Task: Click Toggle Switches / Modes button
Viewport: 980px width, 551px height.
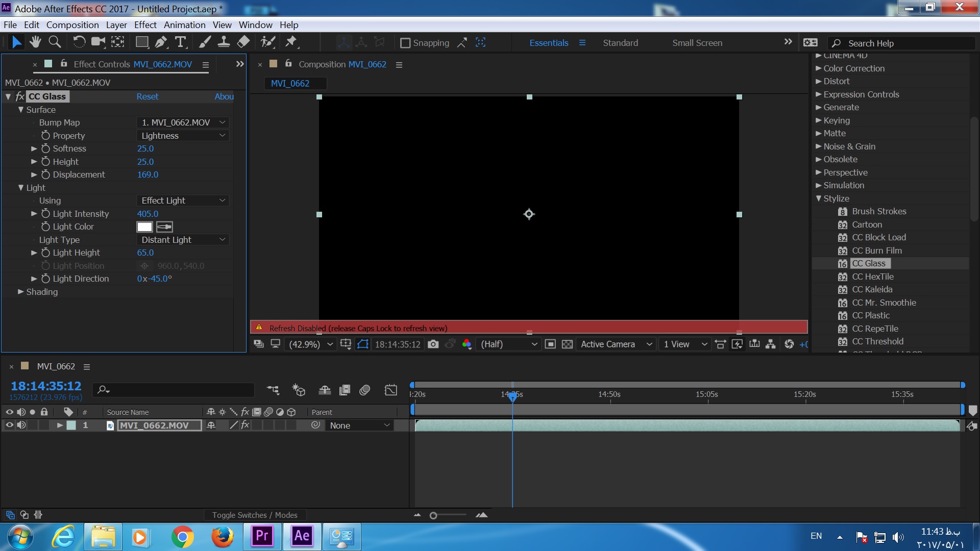Action: 255,515
